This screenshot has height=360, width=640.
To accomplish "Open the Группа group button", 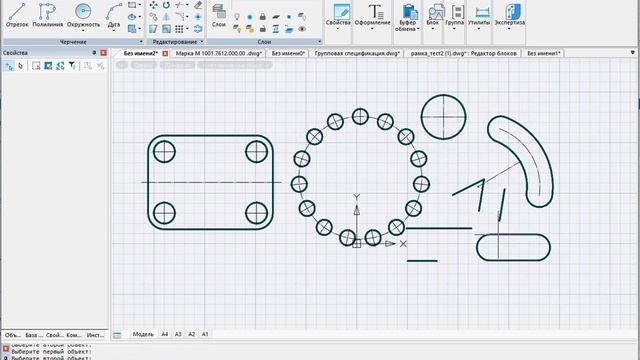I will (x=455, y=16).
